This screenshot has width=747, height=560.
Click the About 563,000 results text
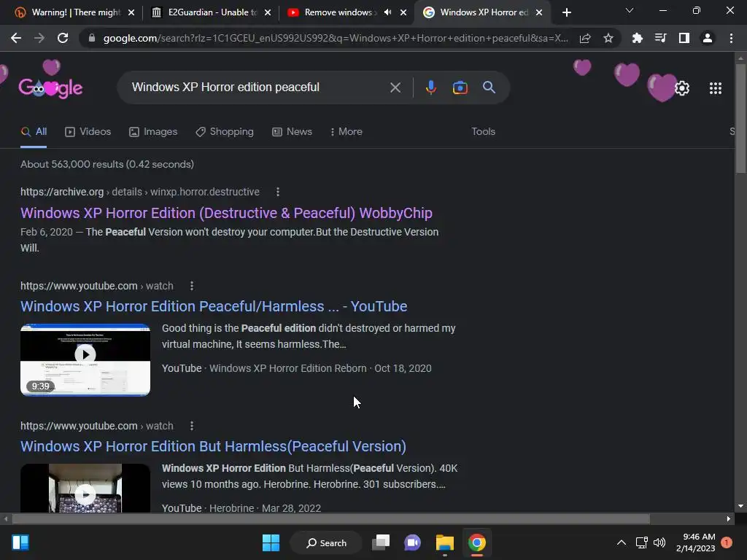(107, 164)
